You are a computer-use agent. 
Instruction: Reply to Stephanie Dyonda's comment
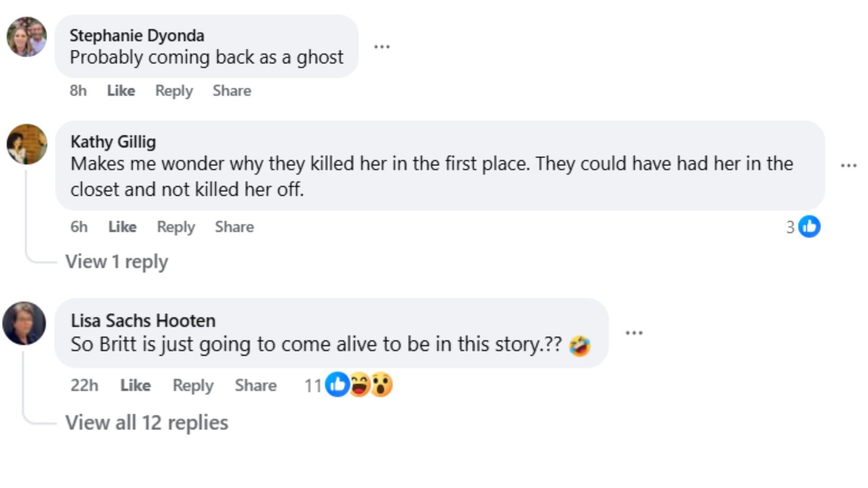174,91
